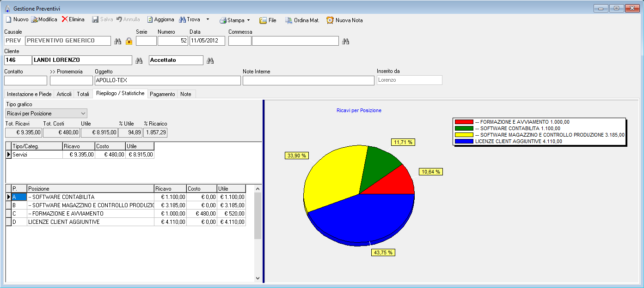Switch to Intestazione e Piede tab
This screenshot has width=644, height=288.
pos(29,94)
